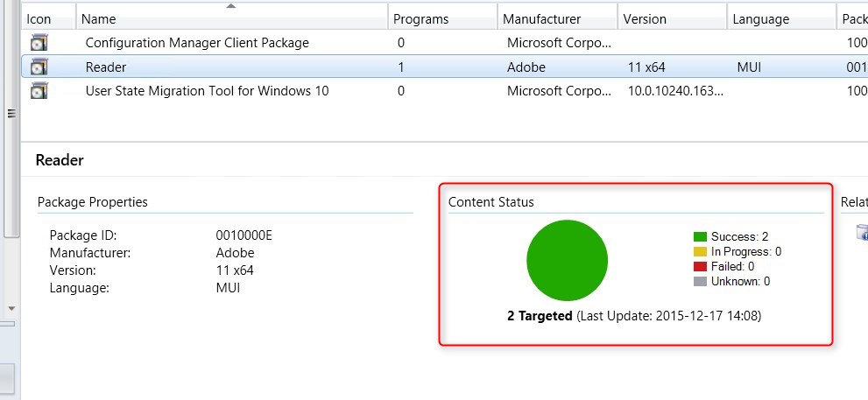Click the Last Update 2015-12-17 14:08 text
The image size is (868, 400).
668,317
